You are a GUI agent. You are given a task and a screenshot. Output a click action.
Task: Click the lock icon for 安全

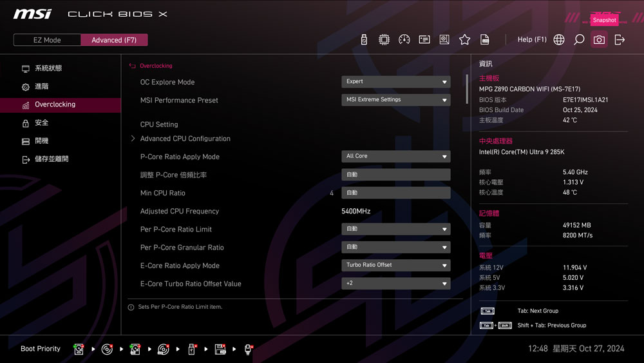[26, 123]
